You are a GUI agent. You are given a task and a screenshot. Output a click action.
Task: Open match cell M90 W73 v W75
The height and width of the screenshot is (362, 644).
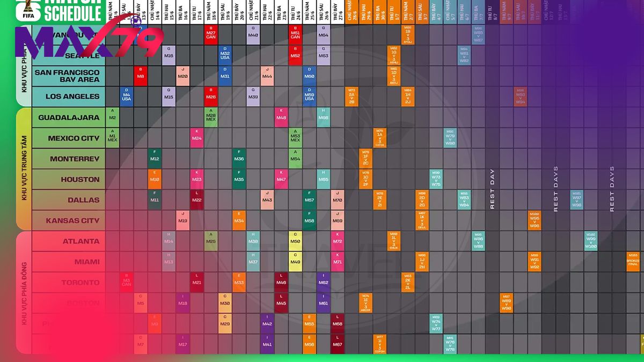tap(436, 180)
